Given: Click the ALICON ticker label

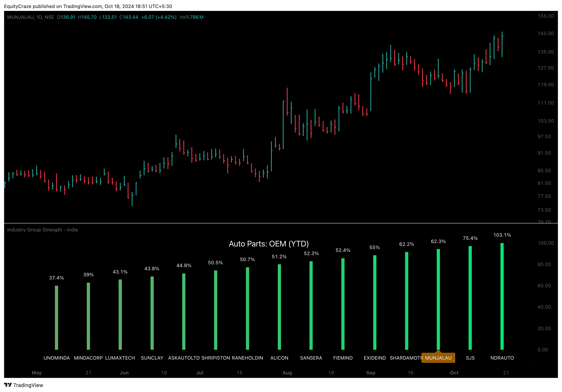Looking at the screenshot, I should coord(279,358).
